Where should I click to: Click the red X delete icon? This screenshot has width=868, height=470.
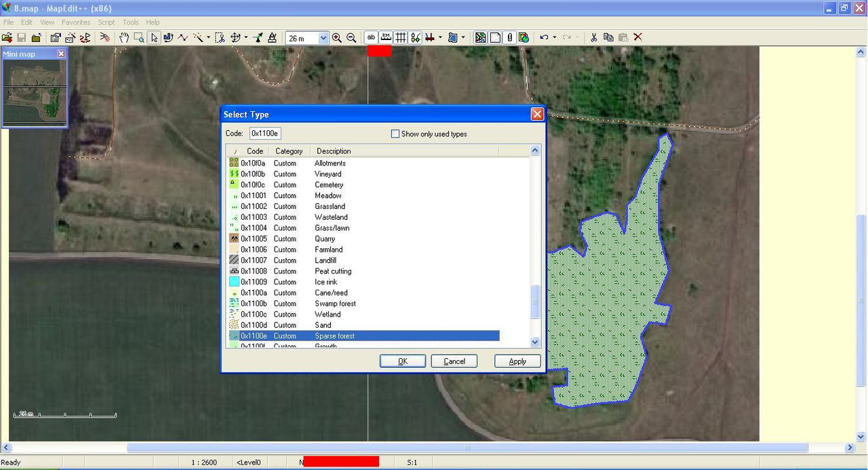637,38
